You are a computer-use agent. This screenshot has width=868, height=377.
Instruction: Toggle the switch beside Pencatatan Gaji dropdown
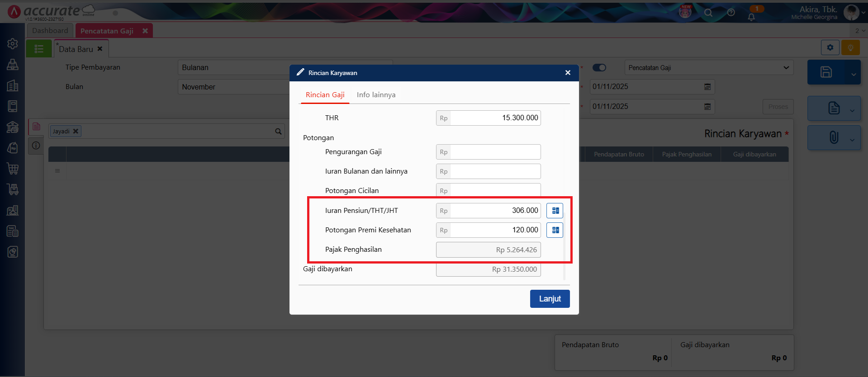click(x=599, y=68)
